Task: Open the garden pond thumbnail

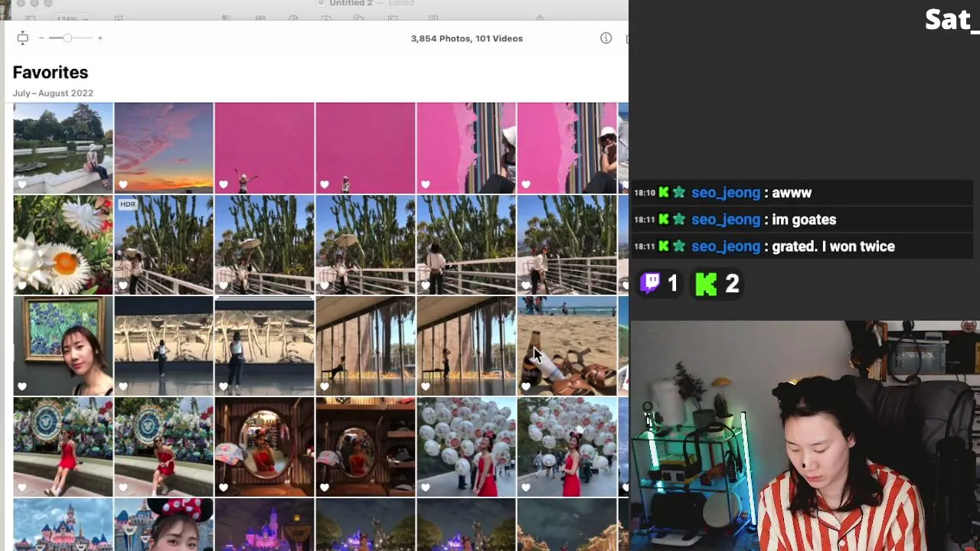Action: pyautogui.click(x=63, y=148)
